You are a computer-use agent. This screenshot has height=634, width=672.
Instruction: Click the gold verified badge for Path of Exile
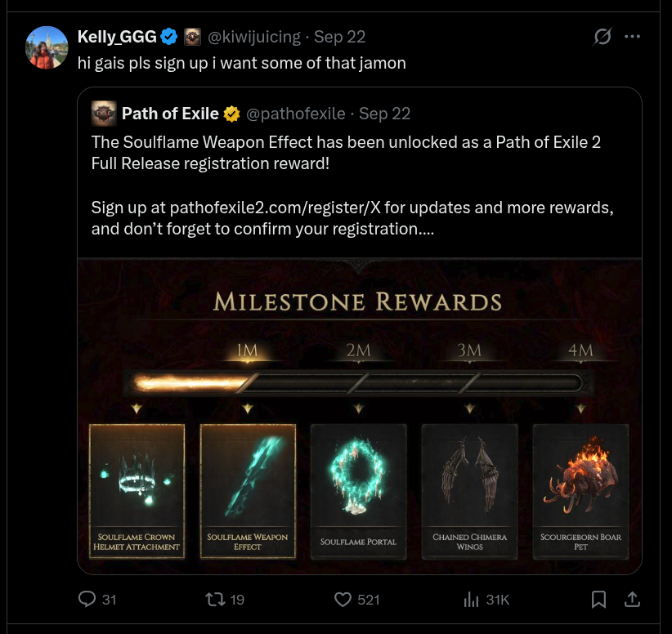click(x=231, y=114)
